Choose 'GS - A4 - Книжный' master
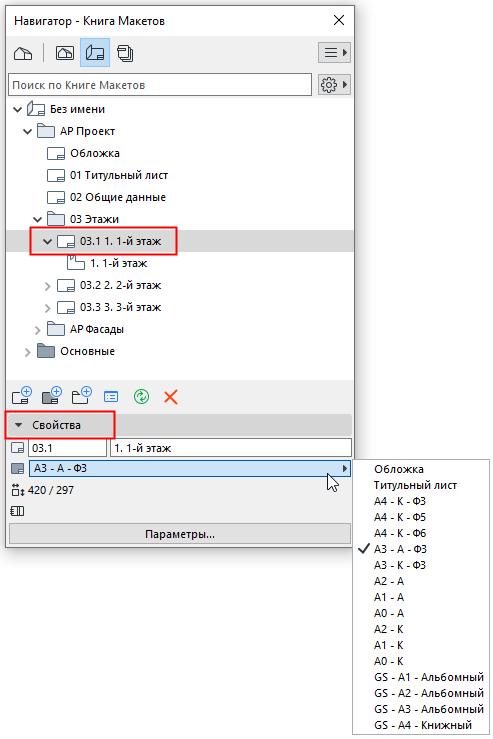This screenshot has height=739, width=493. [x=423, y=726]
